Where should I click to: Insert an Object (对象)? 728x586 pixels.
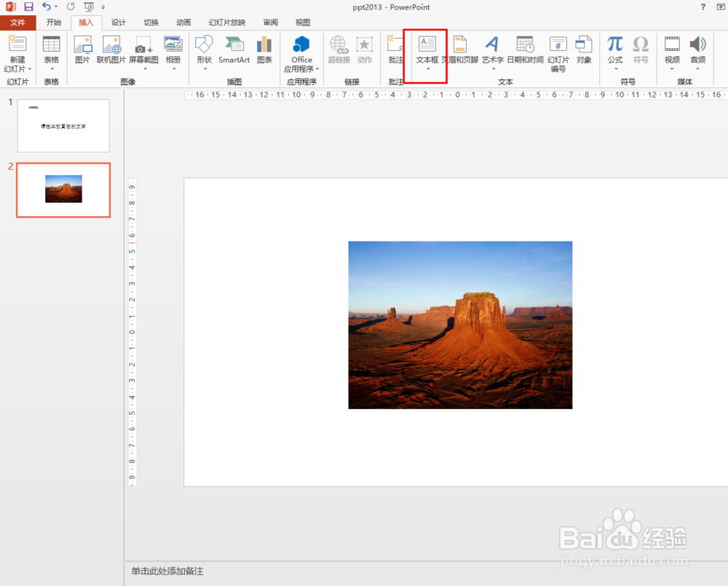coord(584,50)
